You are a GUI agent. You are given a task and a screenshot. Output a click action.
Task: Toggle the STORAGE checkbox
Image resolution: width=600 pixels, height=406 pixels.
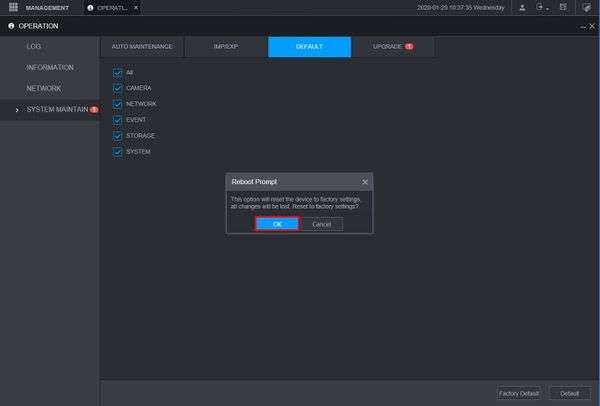click(x=117, y=136)
